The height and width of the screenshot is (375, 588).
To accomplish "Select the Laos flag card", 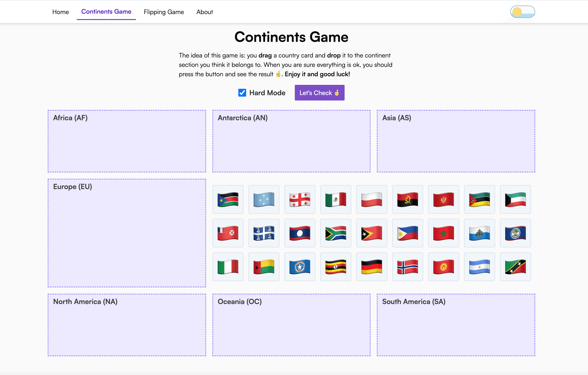I will (x=300, y=233).
